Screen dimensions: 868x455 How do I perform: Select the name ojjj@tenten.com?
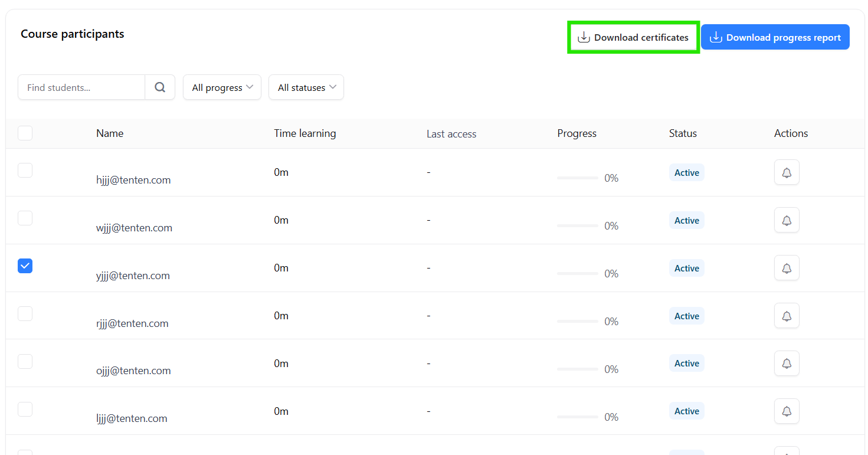133,371
